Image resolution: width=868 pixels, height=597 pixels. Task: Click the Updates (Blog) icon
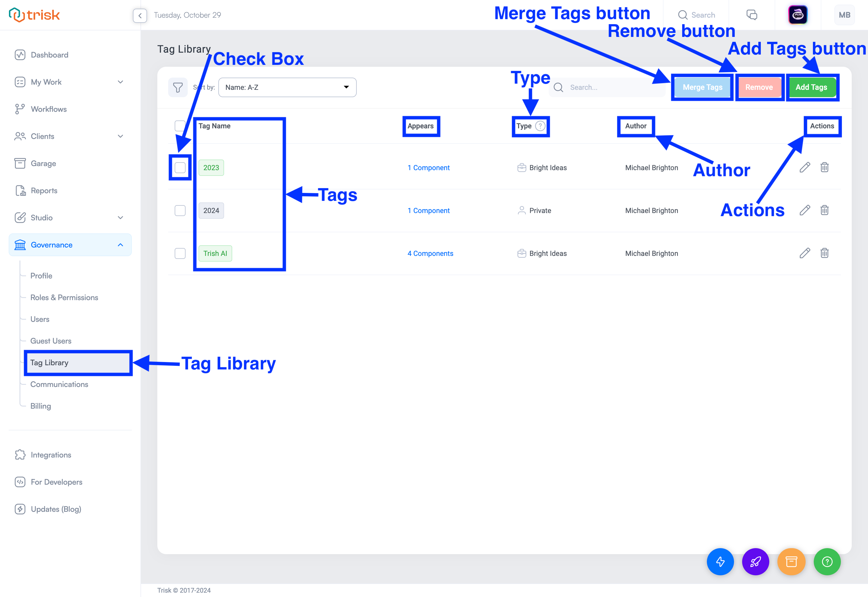pos(20,509)
